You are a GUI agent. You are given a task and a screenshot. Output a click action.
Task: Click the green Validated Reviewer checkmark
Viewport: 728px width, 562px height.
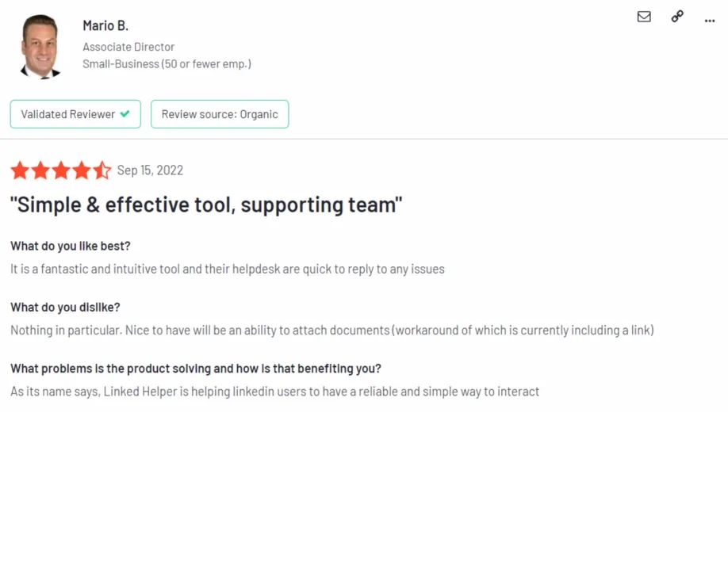coord(125,114)
